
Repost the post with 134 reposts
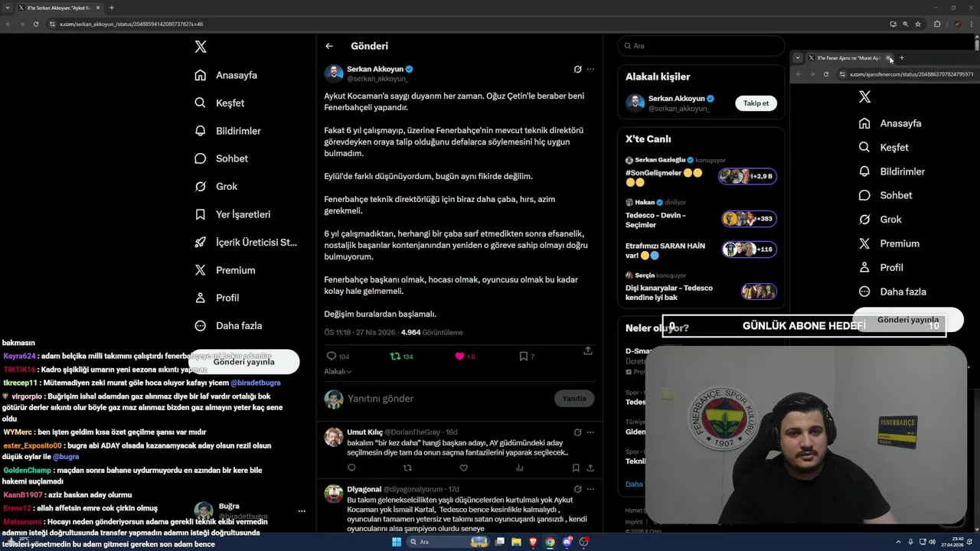coord(402,356)
